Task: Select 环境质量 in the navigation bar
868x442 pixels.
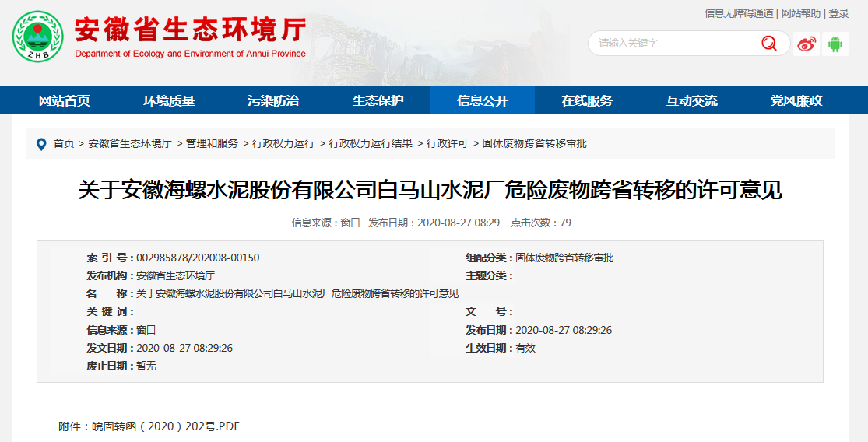Action: tap(169, 101)
